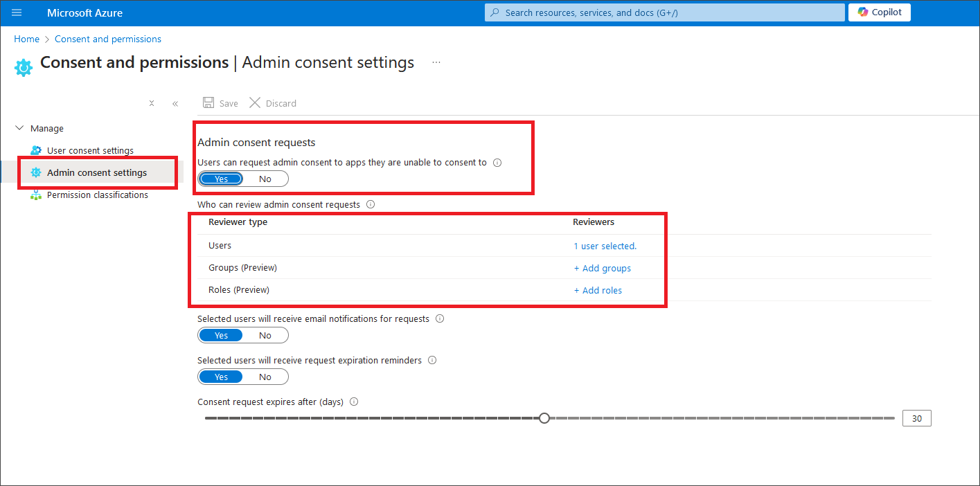The image size is (980, 486).
Task: Open the ellipsis more options next to title
Action: point(436,62)
